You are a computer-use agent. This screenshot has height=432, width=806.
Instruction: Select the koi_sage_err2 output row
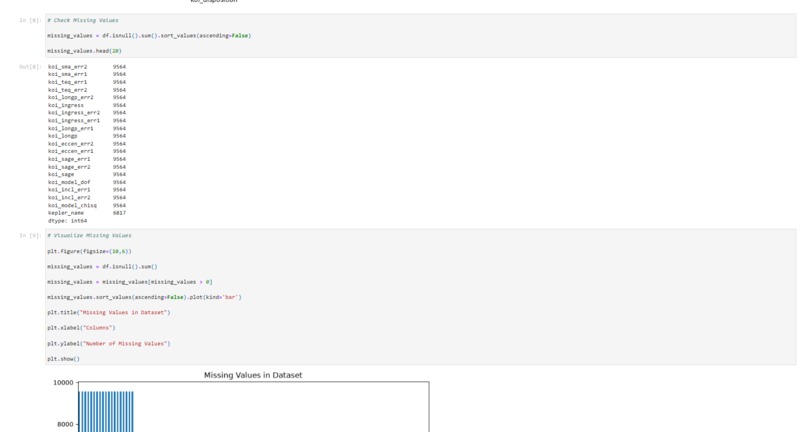87,167
